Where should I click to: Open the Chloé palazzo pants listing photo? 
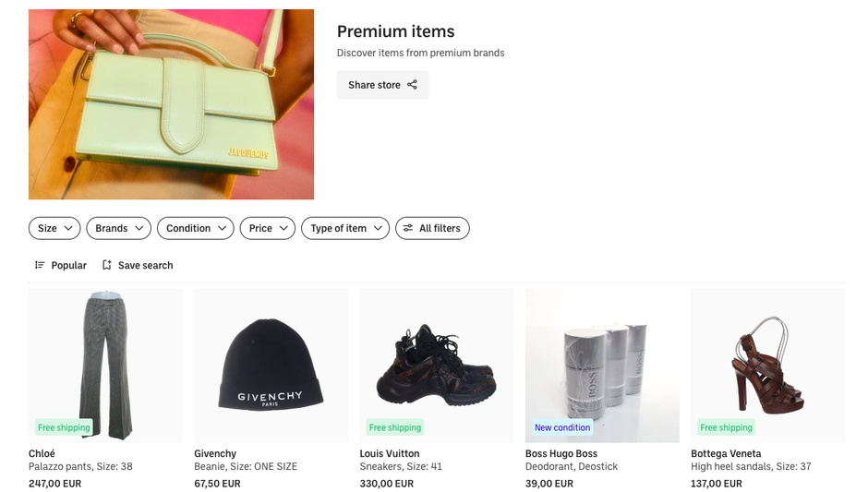point(105,366)
